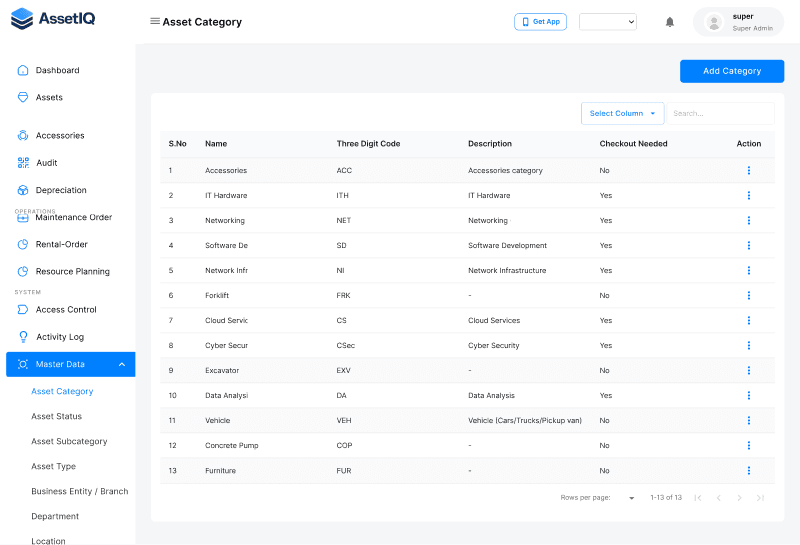Click 'Vehicle (Cars/Trucks/Pickup van)' description cell

(525, 420)
